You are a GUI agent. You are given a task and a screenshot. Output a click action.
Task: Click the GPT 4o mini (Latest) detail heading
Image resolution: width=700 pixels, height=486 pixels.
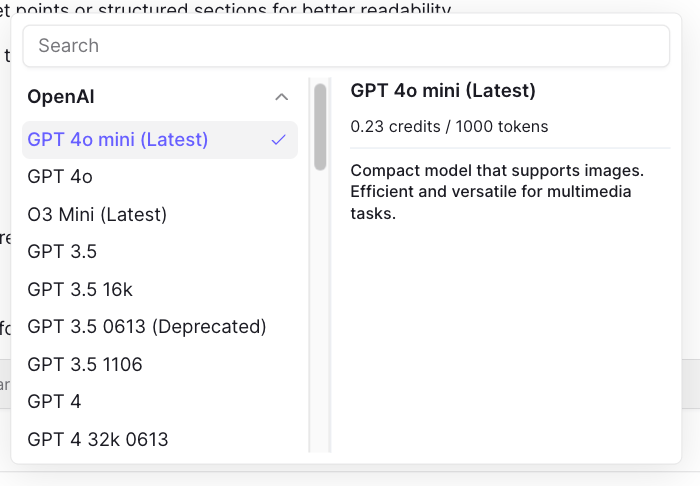[x=443, y=91]
